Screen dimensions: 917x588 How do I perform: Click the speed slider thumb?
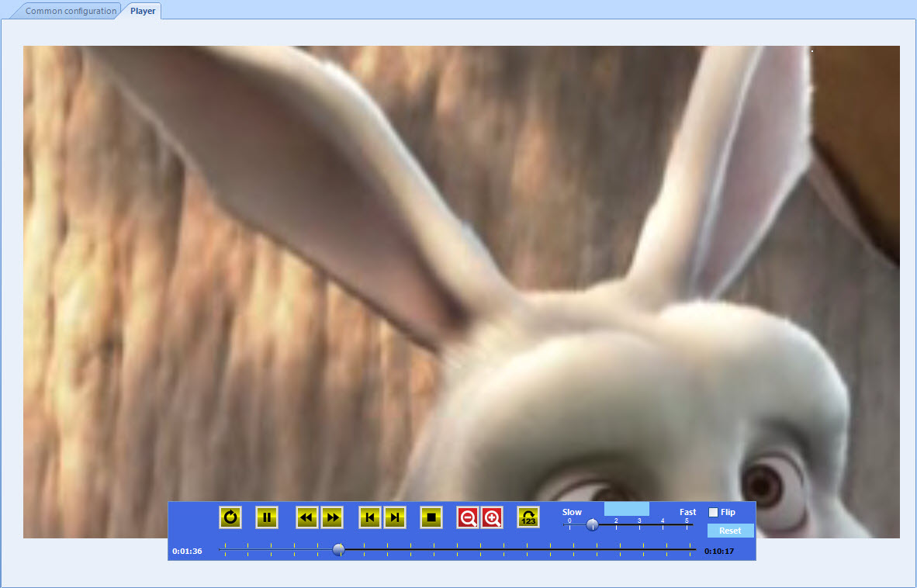coord(592,524)
